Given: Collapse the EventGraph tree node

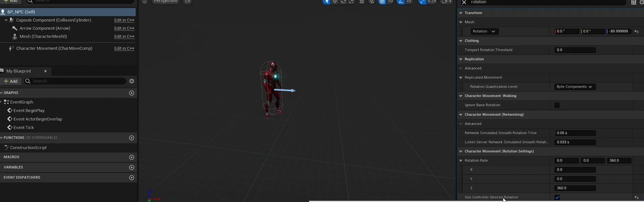Looking at the screenshot, I should click(1, 102).
